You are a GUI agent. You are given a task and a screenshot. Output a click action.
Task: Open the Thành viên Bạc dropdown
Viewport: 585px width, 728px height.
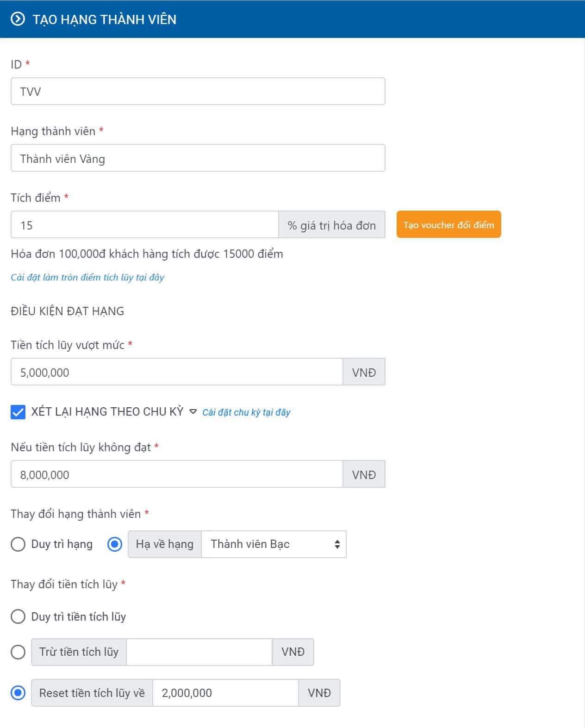(x=274, y=544)
